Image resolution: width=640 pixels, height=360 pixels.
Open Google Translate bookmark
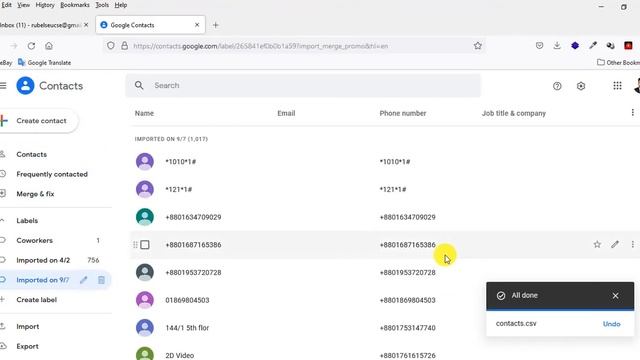click(44, 62)
